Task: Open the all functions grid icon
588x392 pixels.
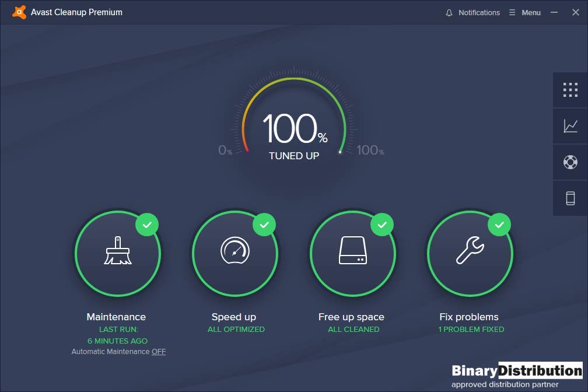Action: 570,90
